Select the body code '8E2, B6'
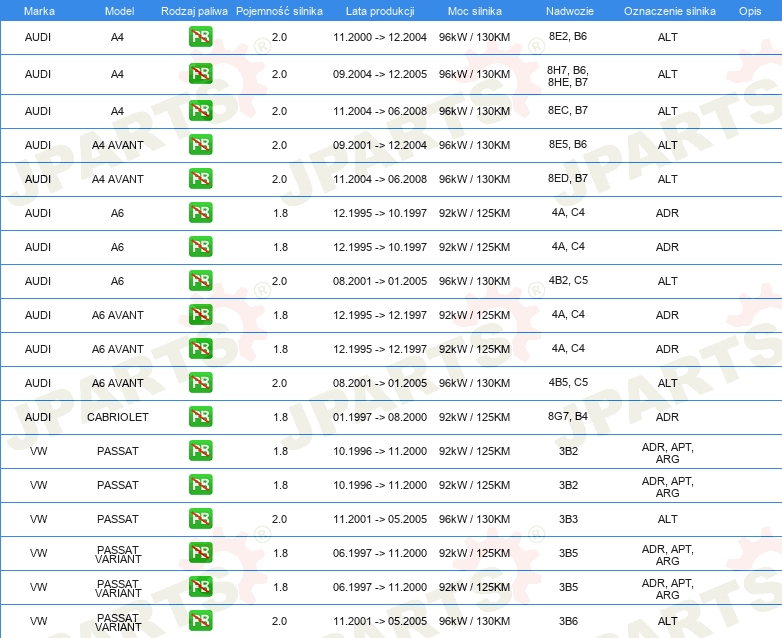782x638 pixels. coord(568,36)
